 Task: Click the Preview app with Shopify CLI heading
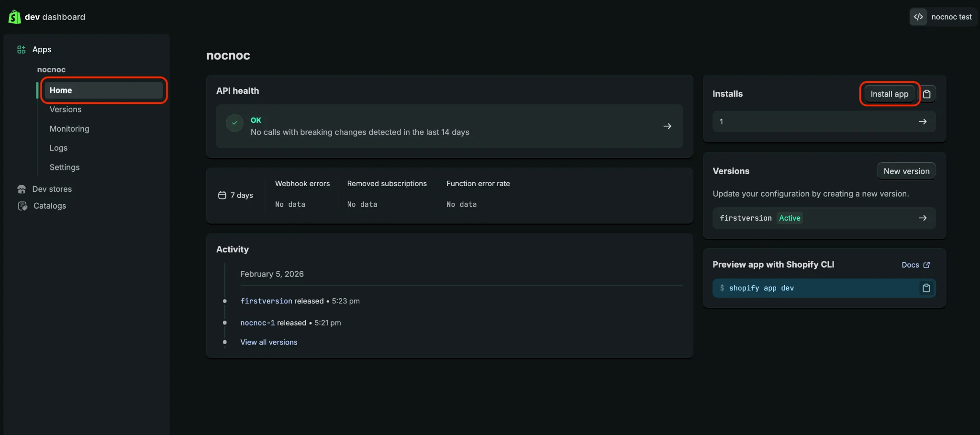point(773,265)
